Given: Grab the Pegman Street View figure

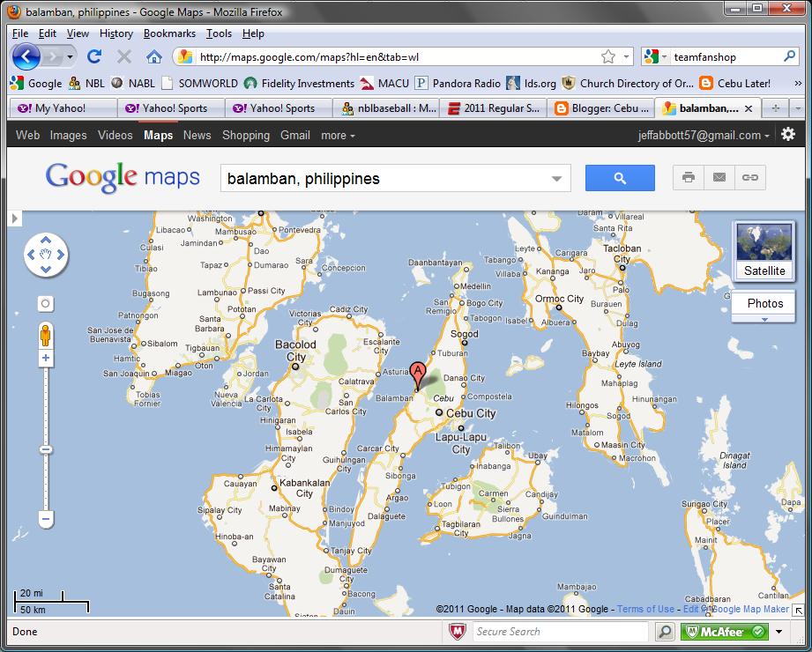Looking at the screenshot, I should point(45,332).
